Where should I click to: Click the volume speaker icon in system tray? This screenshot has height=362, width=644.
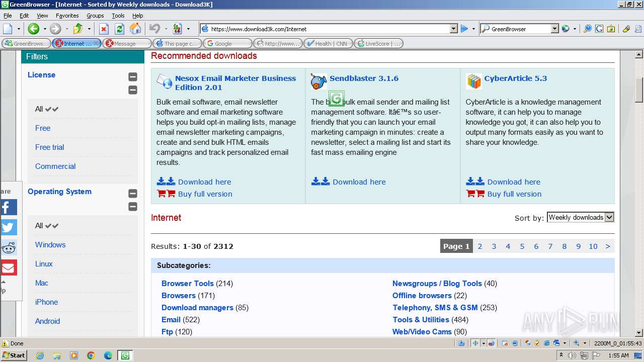(x=573, y=355)
